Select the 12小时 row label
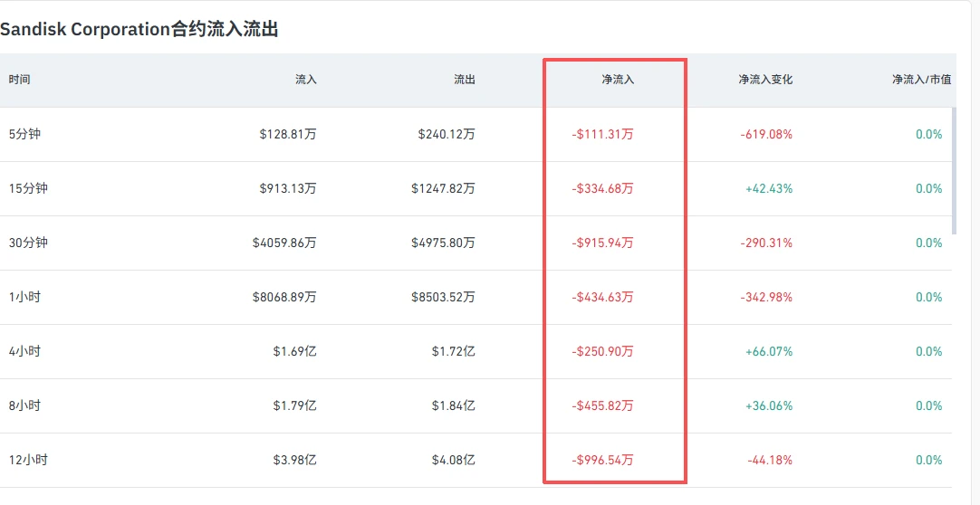 tap(28, 460)
